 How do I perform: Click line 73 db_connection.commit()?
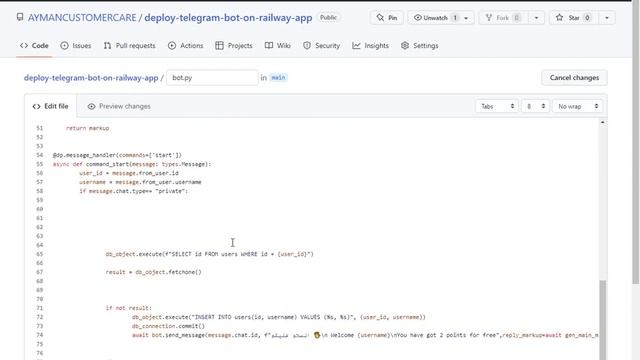(168, 326)
